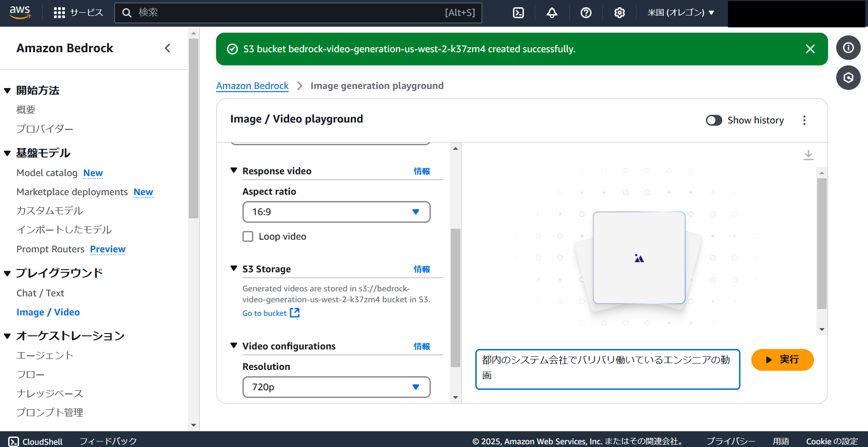Screen dimensions: 868x447
Task: Click the CloudShell icon in footer
Action: pos(14,442)
